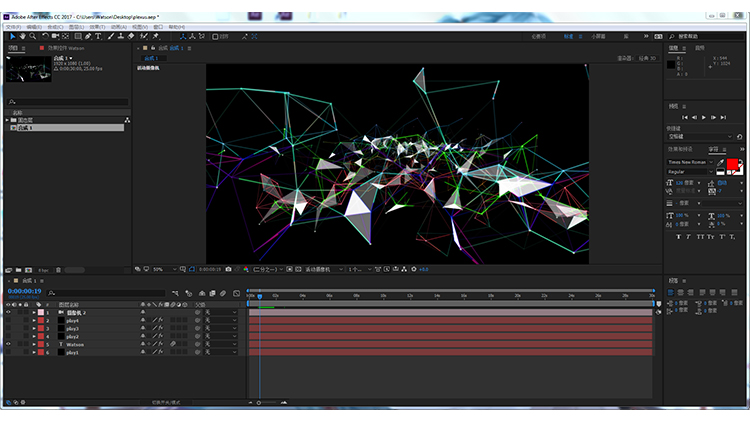This screenshot has height=422, width=750.
Task: Select the Roto Brush tool
Action: click(x=143, y=36)
